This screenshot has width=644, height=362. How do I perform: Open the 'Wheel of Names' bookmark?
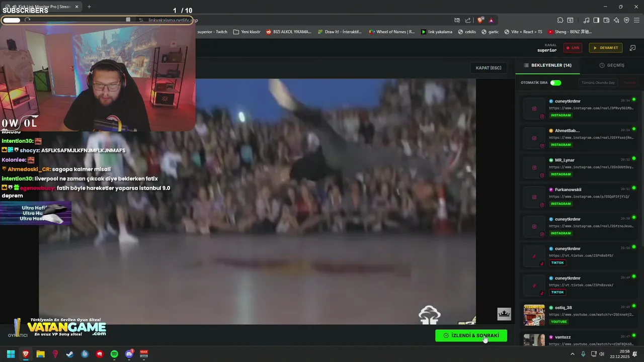pos(392,32)
